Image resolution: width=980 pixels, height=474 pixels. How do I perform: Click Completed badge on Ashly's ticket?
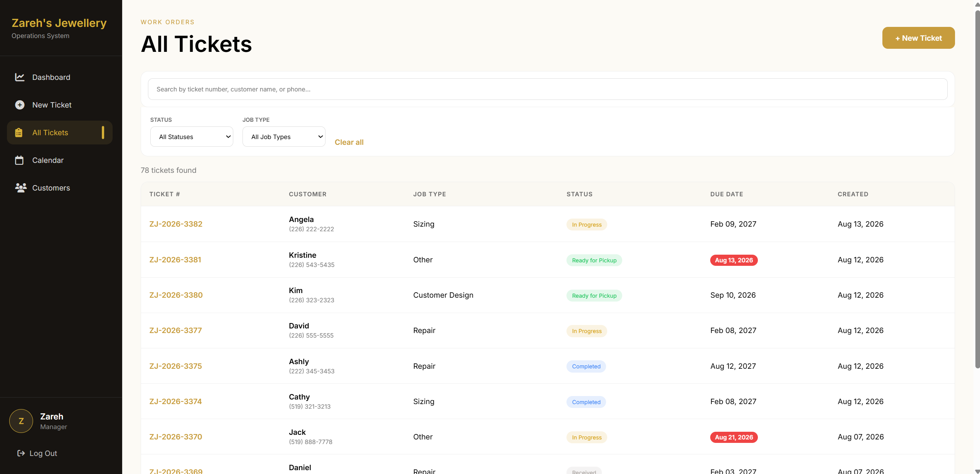tap(586, 366)
